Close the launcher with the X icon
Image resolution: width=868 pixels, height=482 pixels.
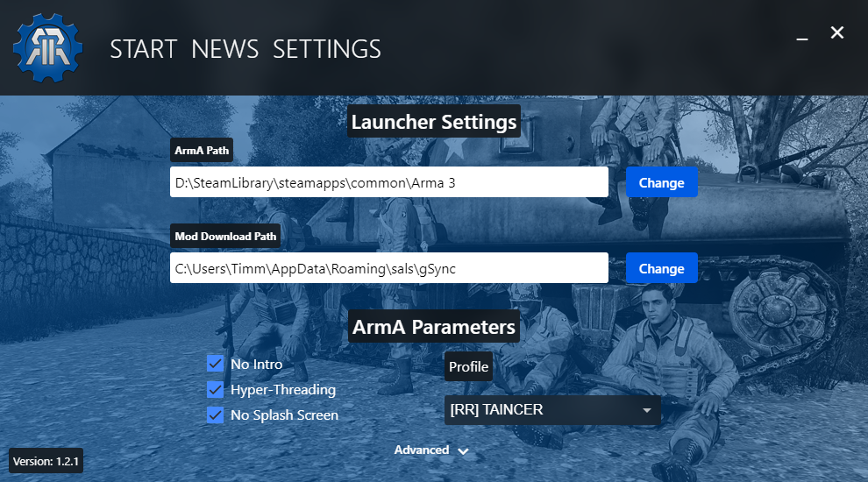(x=837, y=33)
